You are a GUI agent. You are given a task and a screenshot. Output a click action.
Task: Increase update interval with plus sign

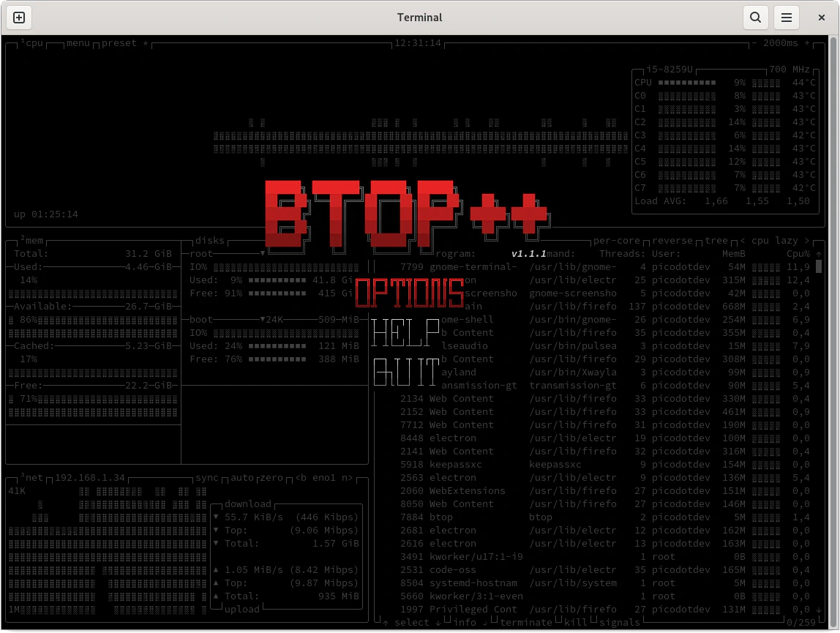pyautogui.click(x=806, y=43)
